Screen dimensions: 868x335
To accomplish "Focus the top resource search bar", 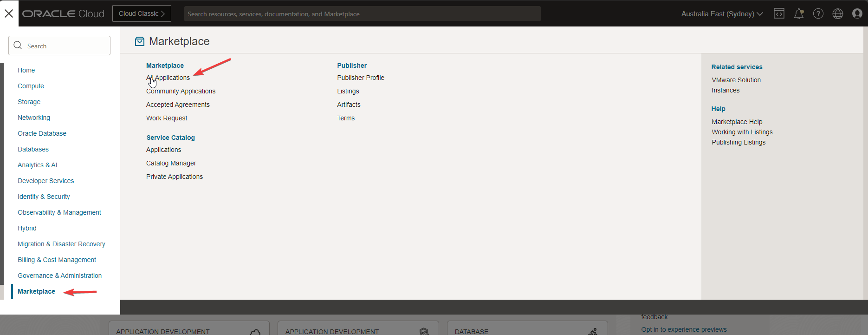I will point(362,14).
